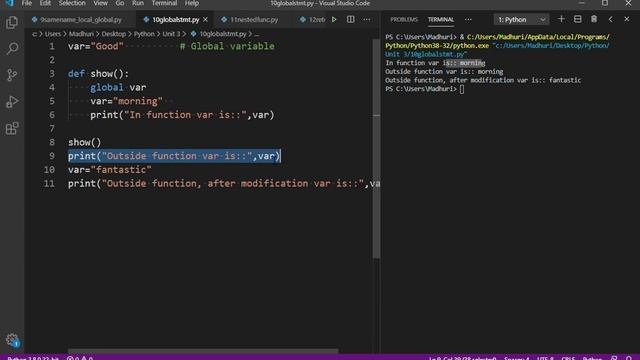Open the Terminal menu
Viewport: 640px width, 360px height.
pyautogui.click(x=164, y=3)
